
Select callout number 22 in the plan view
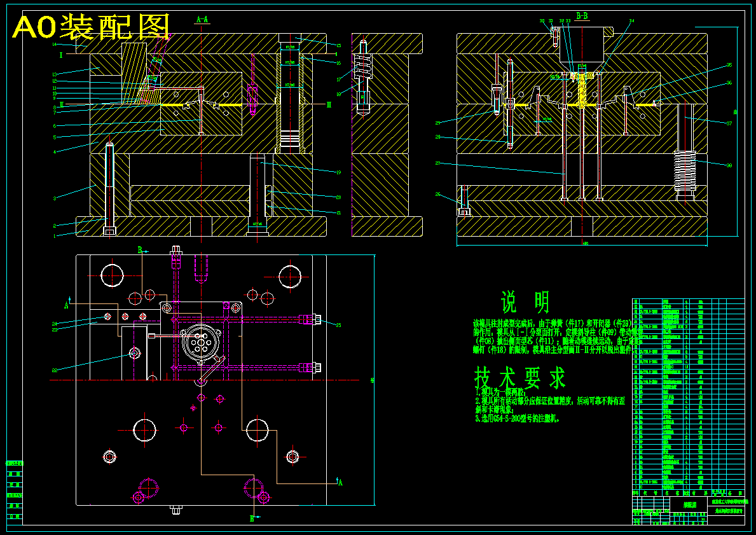coord(55,370)
